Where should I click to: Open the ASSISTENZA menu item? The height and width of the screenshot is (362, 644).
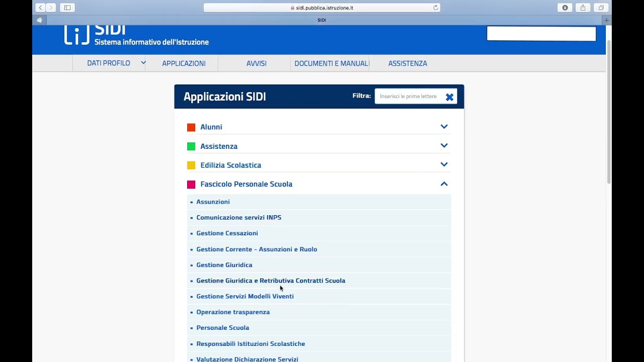(408, 63)
